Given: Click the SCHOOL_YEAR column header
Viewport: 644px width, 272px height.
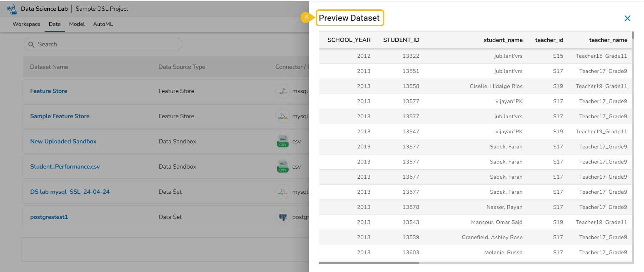Looking at the screenshot, I should (349, 40).
